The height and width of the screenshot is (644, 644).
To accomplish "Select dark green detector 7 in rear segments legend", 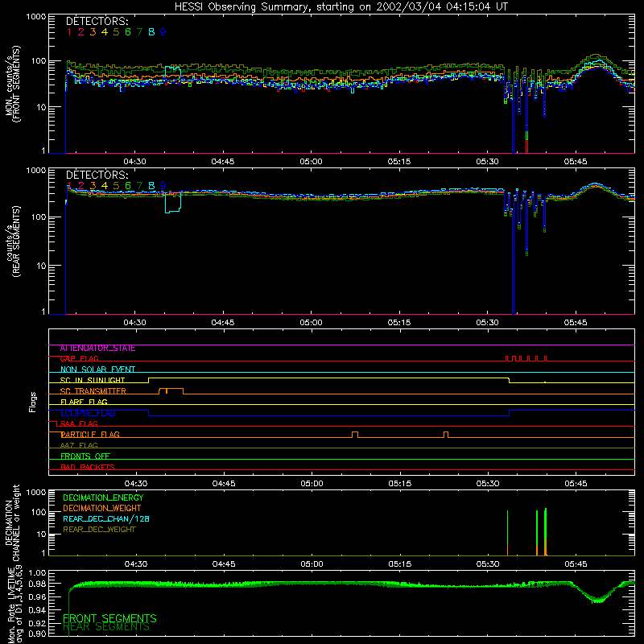I will [x=139, y=186].
